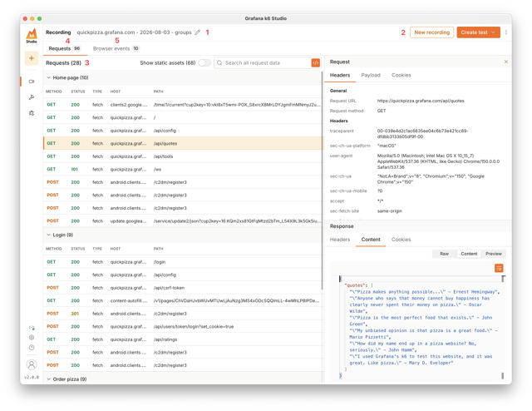Screen dimensions: 532x411
Task: Open the Recorder camera icon in sidebar
Action: click(x=32, y=82)
